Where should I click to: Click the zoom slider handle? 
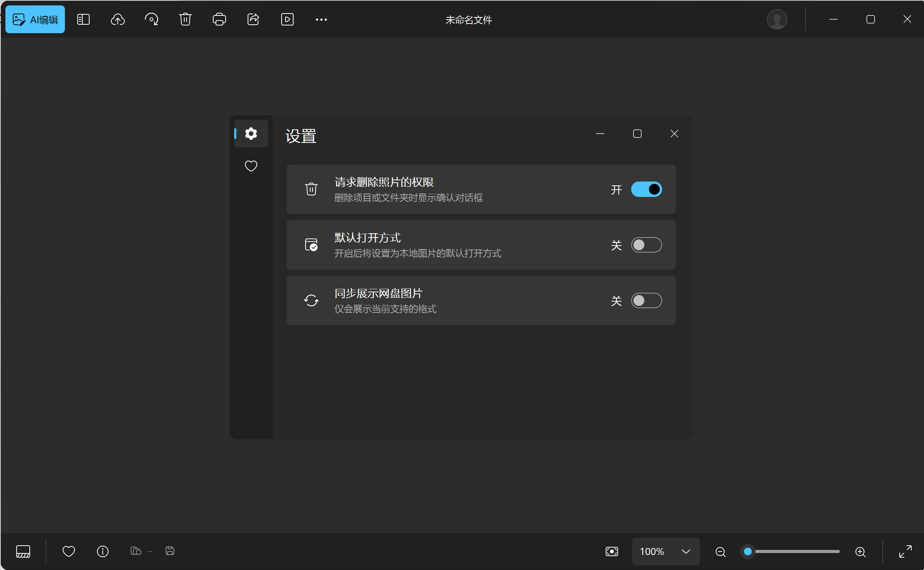pyautogui.click(x=748, y=551)
